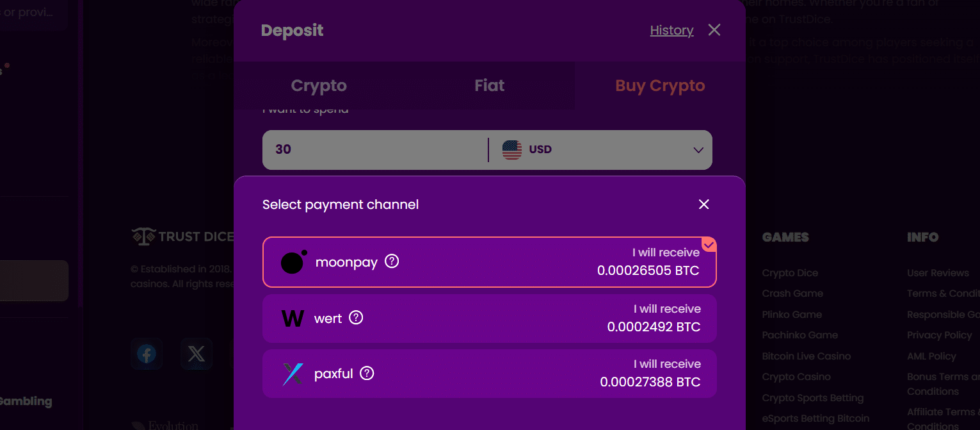
Task: Select the Paxful payment channel
Action: tap(489, 373)
